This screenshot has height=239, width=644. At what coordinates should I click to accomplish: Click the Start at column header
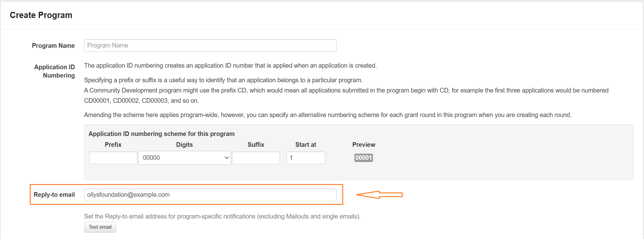click(x=306, y=145)
